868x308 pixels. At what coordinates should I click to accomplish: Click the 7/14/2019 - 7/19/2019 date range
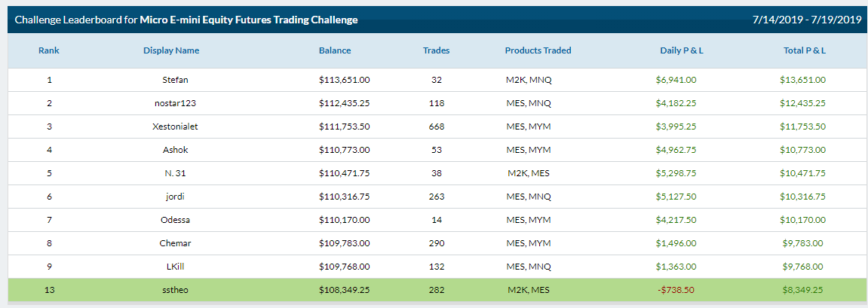point(803,20)
